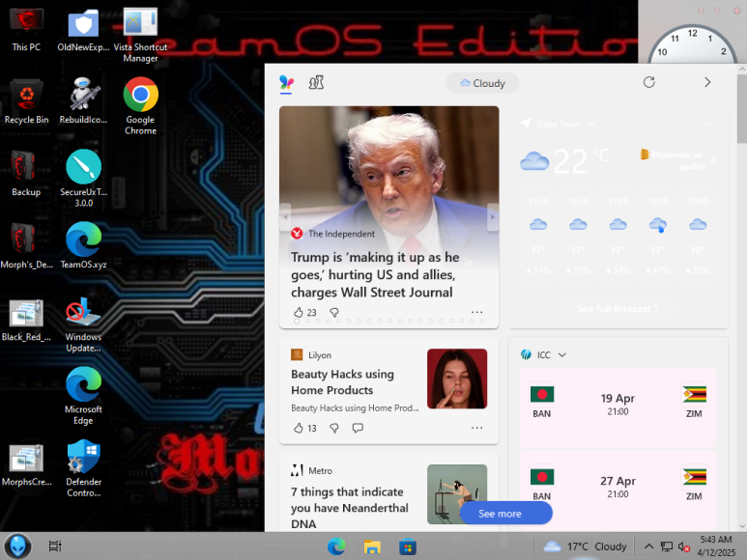
Task: Open more options for Beauty Hacks card
Action: point(476,429)
